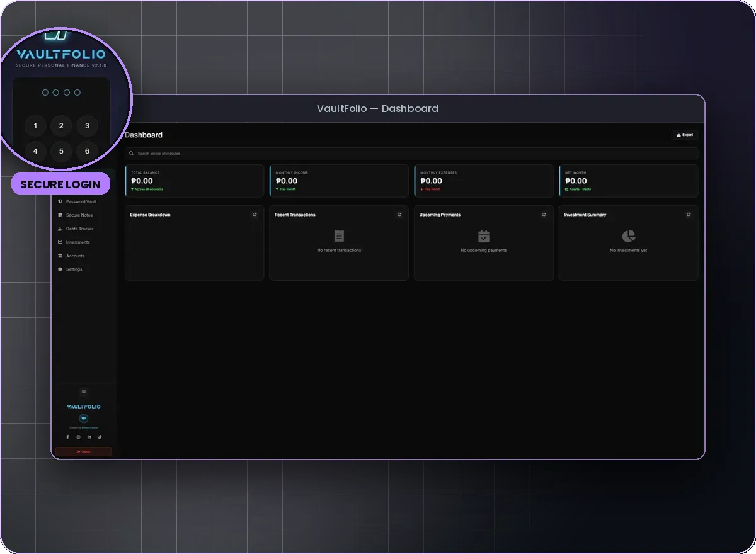Open the Instagram social icon
Image resolution: width=756 pixels, height=554 pixels.
point(79,437)
